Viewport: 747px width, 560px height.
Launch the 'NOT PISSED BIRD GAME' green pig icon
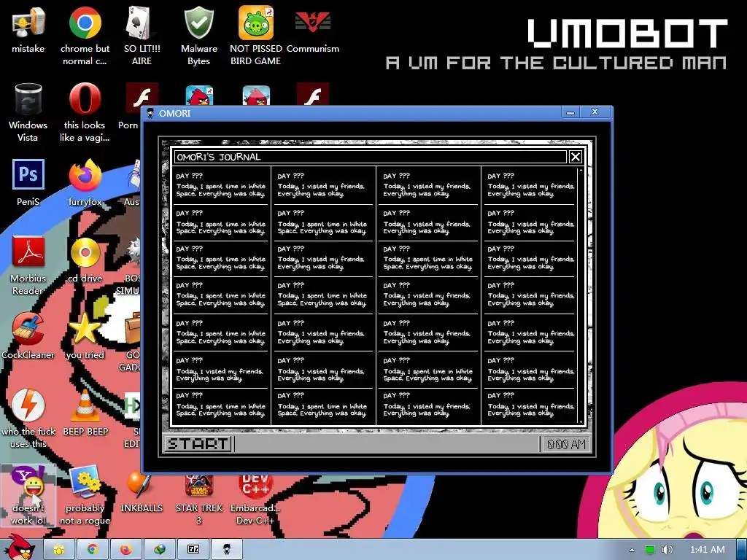click(256, 23)
